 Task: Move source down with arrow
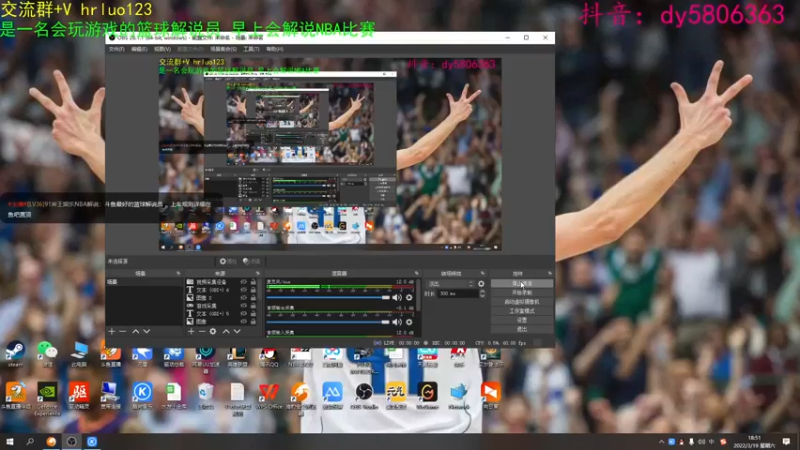point(237,332)
